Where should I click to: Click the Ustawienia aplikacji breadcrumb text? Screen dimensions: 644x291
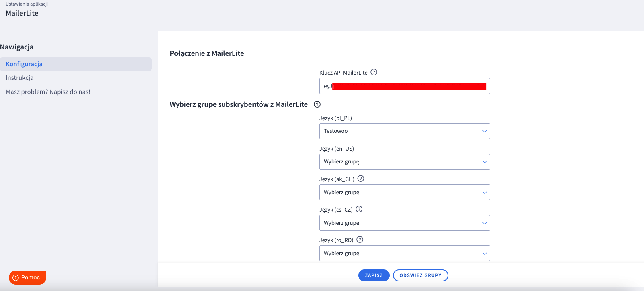(x=27, y=4)
